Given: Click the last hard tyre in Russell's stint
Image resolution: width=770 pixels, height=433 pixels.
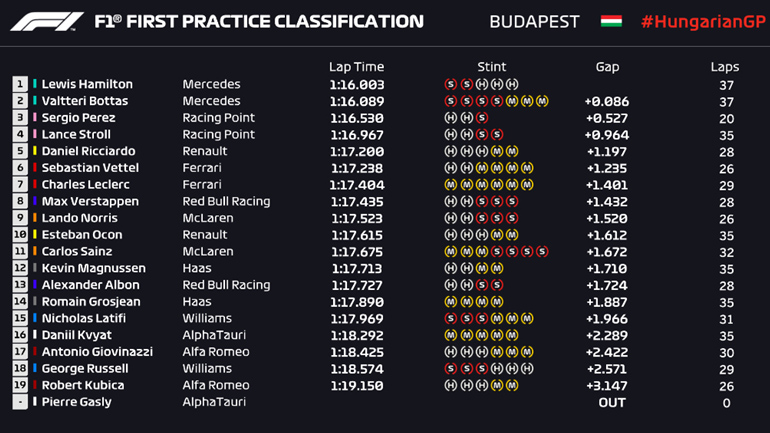Looking at the screenshot, I should (x=528, y=368).
